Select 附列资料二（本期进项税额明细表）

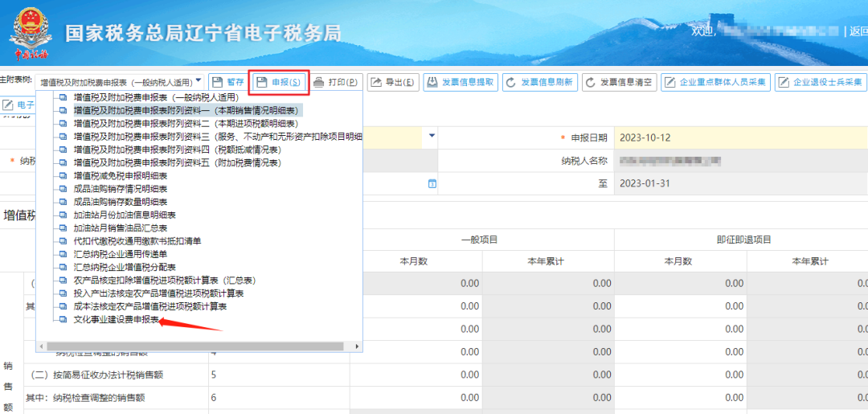(186, 124)
